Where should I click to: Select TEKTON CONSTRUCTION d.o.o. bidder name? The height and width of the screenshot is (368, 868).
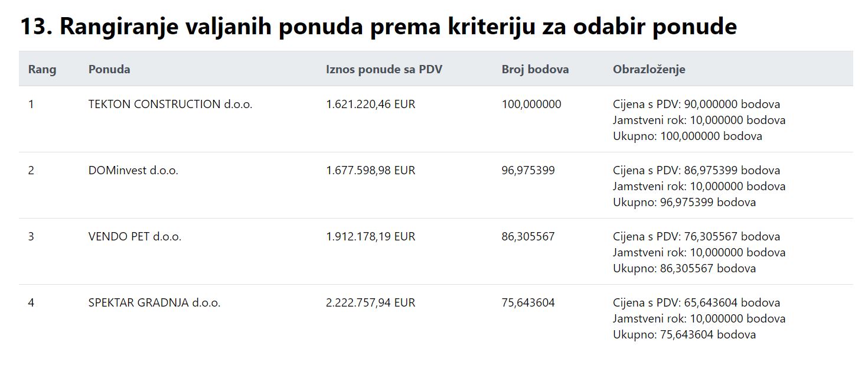(x=170, y=105)
